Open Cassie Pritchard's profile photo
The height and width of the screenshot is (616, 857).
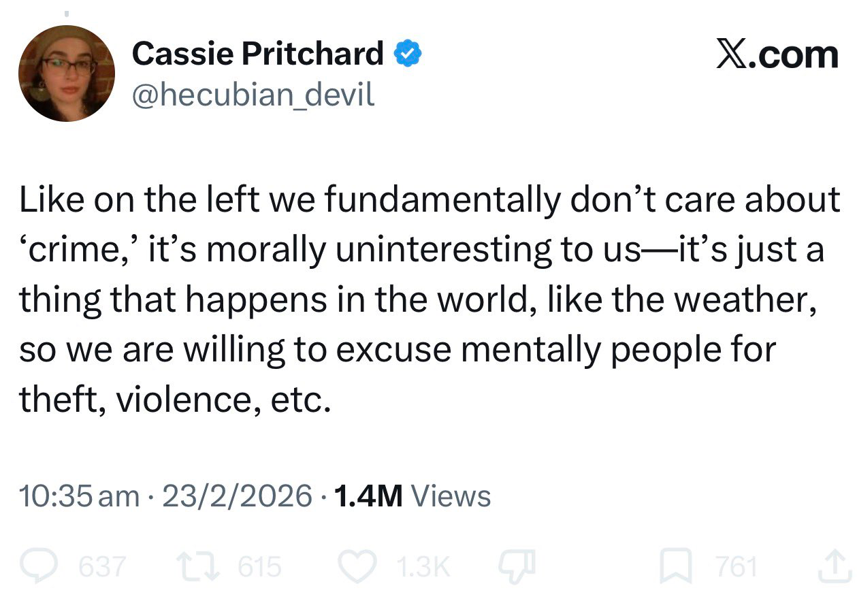[67, 74]
